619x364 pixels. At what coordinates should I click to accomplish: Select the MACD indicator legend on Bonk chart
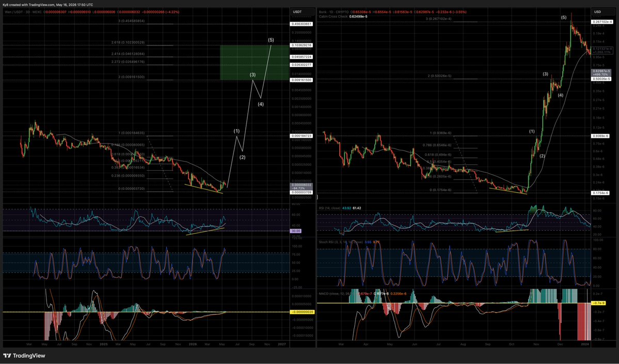click(338, 294)
